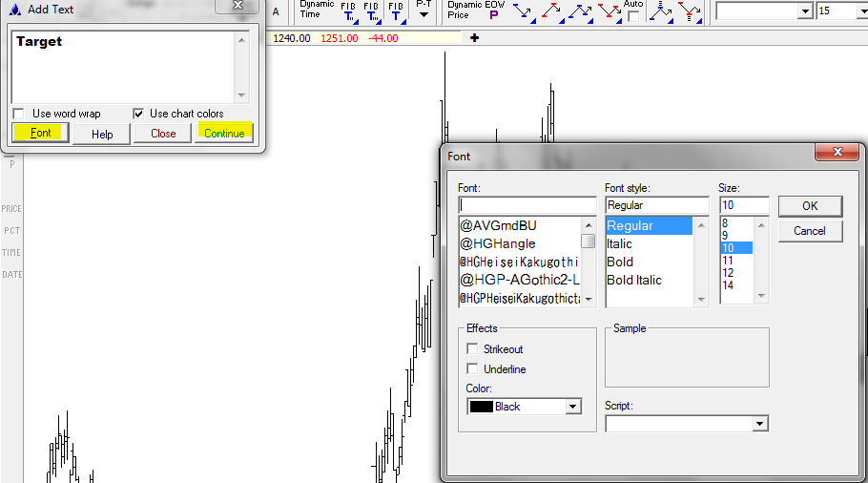Click the yellow Font button

[x=41, y=133]
